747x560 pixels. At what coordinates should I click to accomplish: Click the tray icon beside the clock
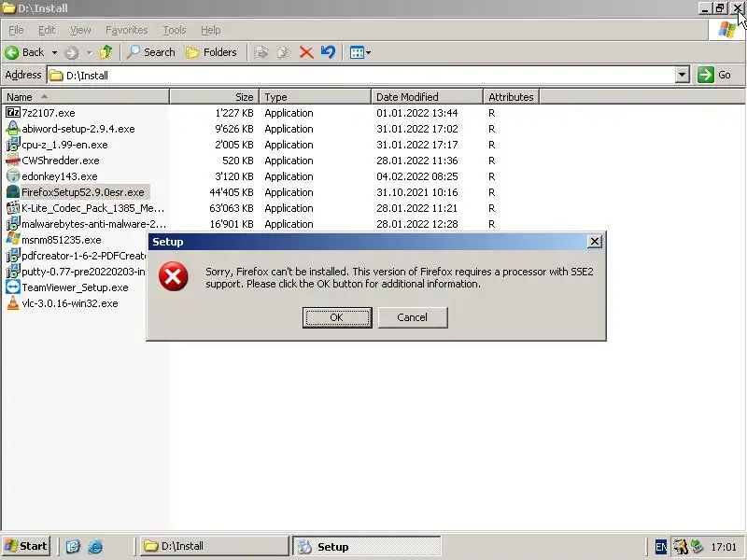point(698,546)
